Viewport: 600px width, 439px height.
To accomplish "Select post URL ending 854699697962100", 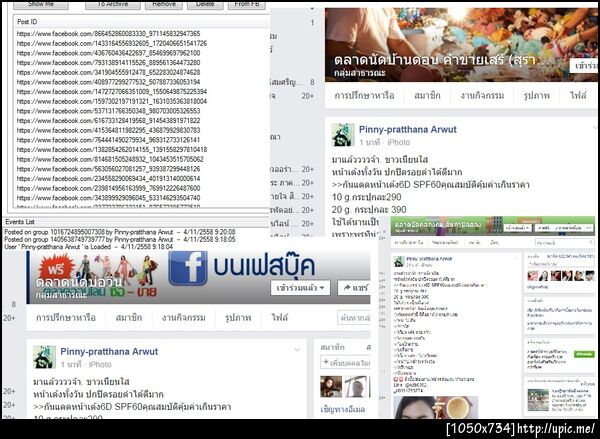I will point(108,53).
